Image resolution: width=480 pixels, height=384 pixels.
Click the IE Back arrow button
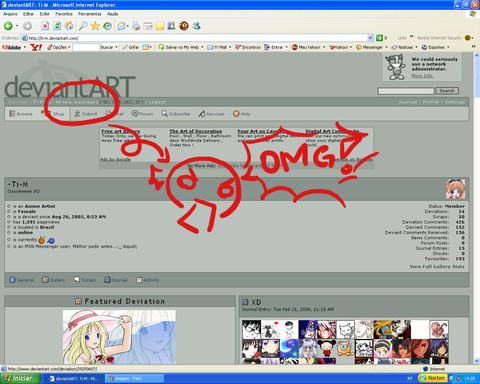click(8, 26)
